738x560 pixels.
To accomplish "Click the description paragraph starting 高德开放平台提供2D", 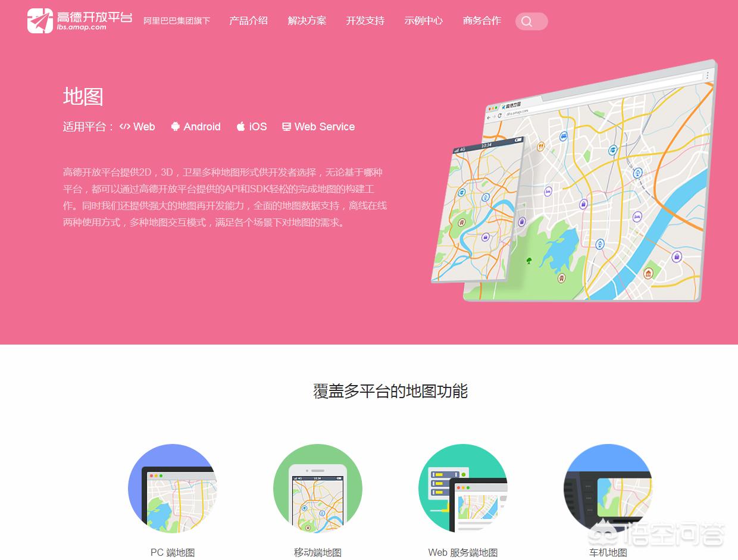I will pyautogui.click(x=225, y=198).
